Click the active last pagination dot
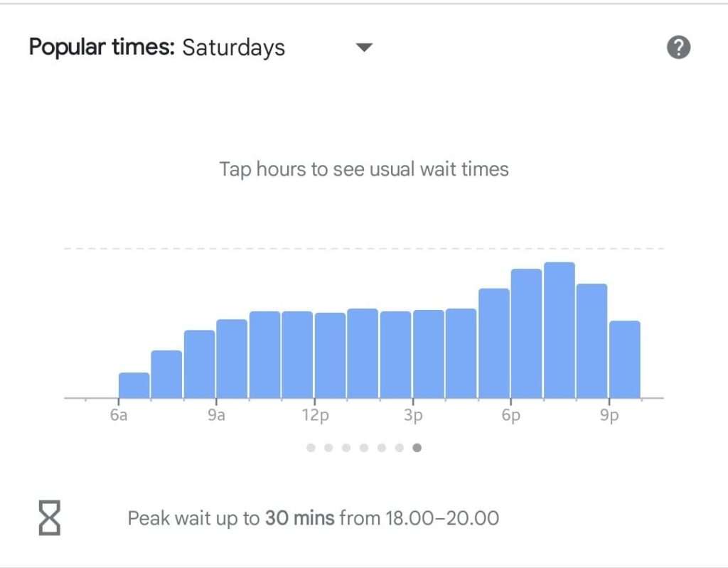The image size is (728, 568). coord(417,448)
